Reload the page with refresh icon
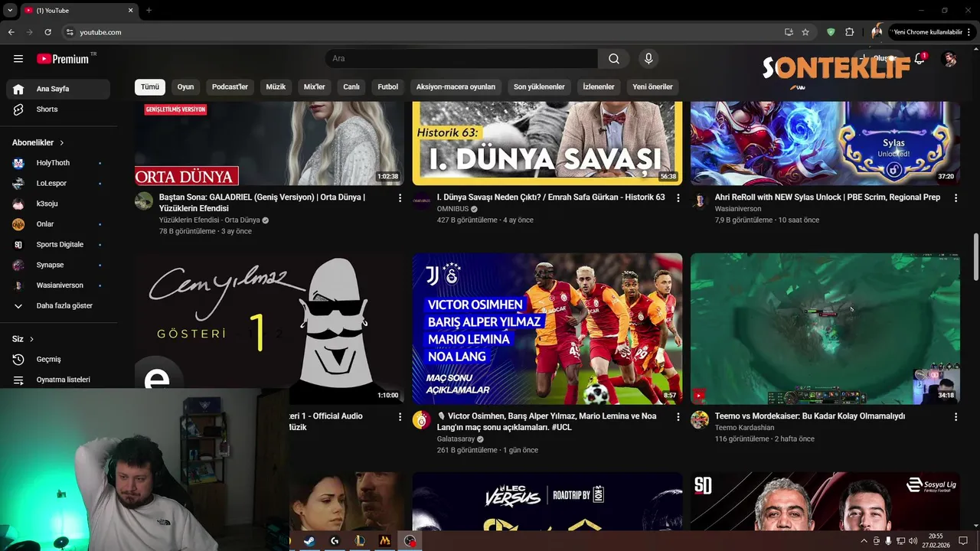Image resolution: width=980 pixels, height=551 pixels. coord(47,32)
